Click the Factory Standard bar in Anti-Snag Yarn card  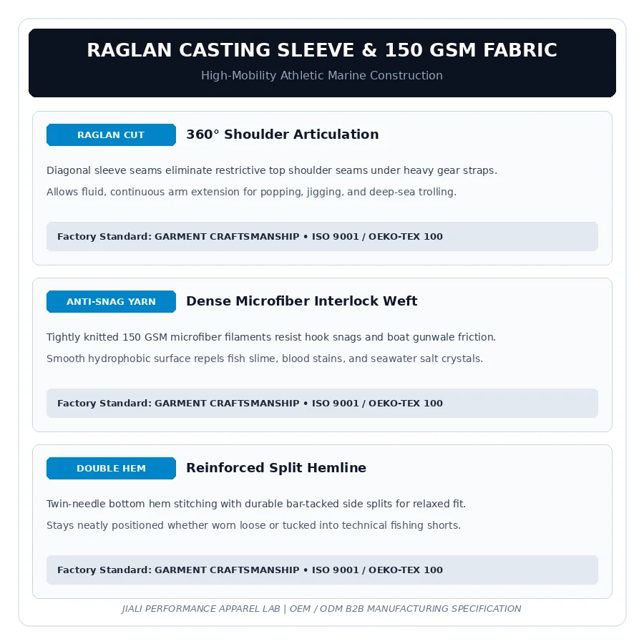click(x=322, y=404)
